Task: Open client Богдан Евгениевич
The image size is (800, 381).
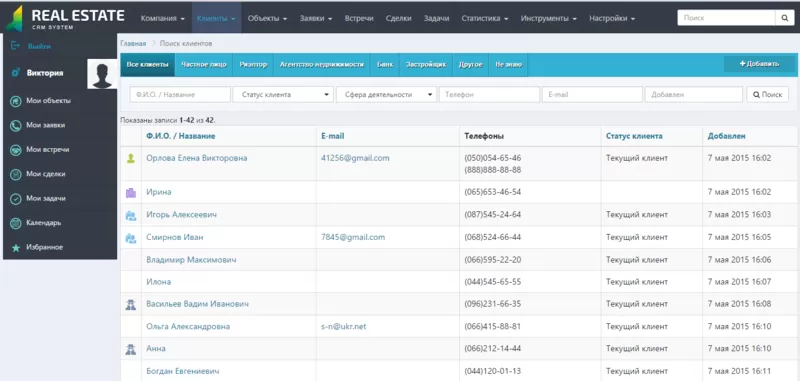Action: coord(183,371)
